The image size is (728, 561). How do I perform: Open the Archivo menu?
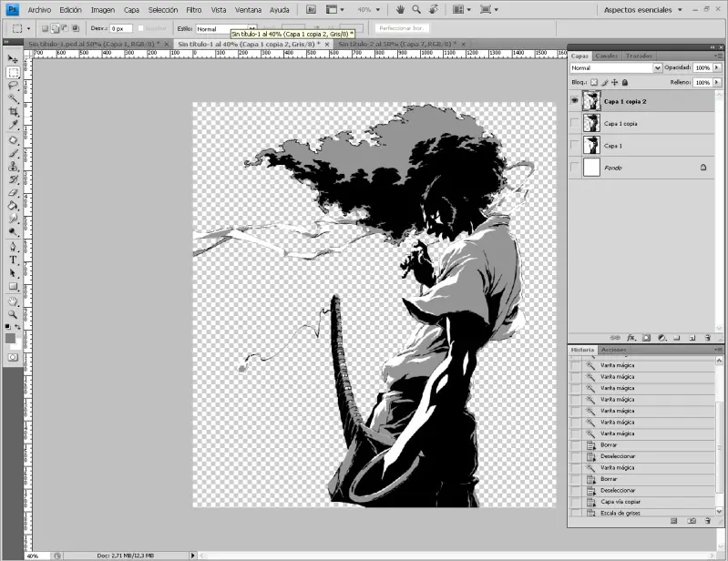pos(39,10)
